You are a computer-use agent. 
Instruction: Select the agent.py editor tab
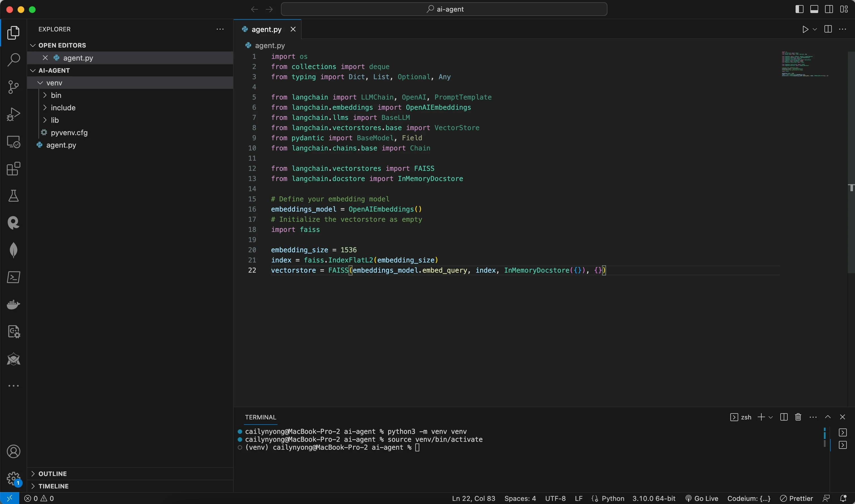pos(266,29)
